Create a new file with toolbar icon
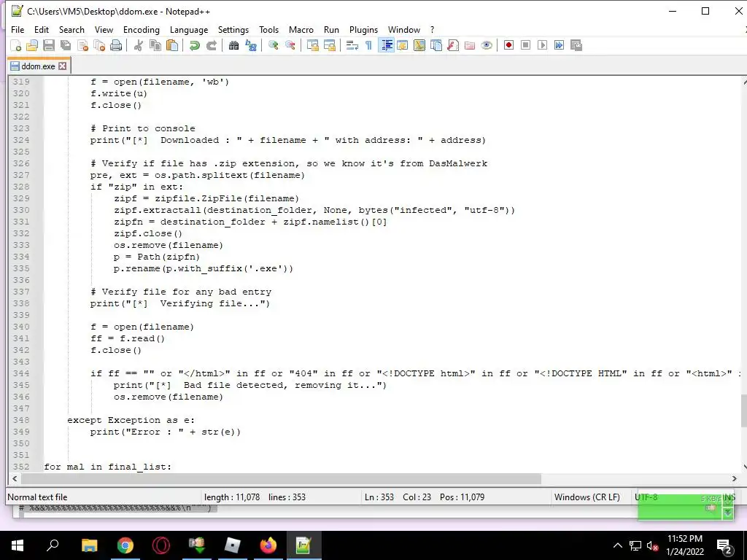The image size is (747, 560). coord(16,45)
